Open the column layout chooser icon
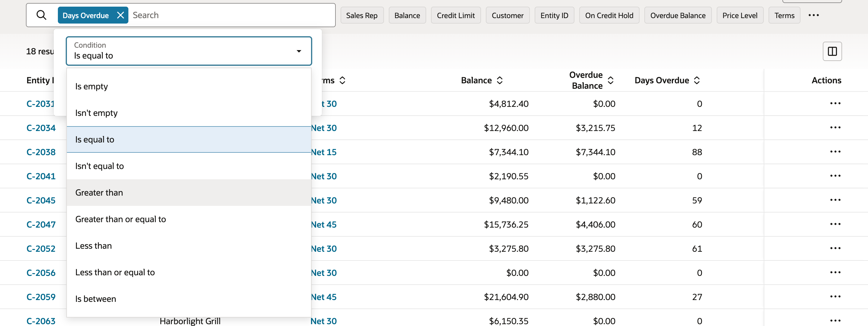Image resolution: width=868 pixels, height=326 pixels. [832, 51]
